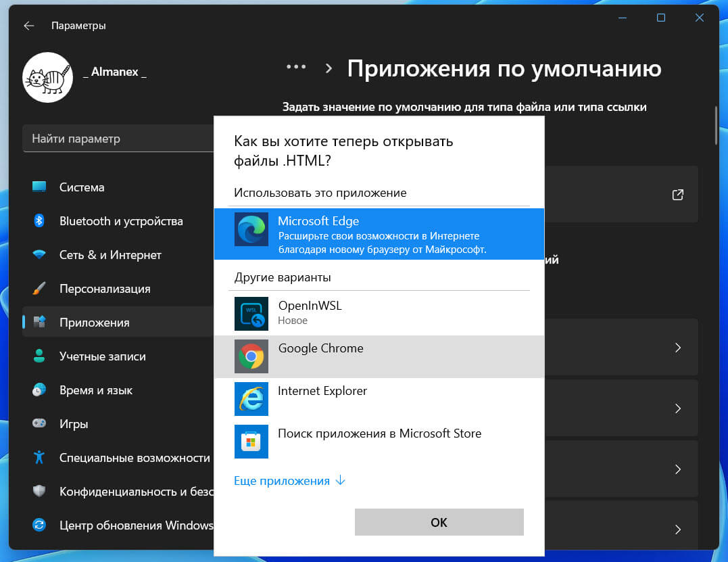Click the chevron on the row beside Internet Explorer
Viewport: 728px width, 562px height.
click(678, 408)
